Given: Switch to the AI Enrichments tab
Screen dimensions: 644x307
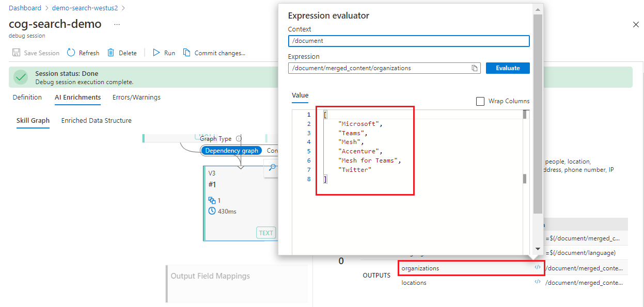Looking at the screenshot, I should (78, 98).
